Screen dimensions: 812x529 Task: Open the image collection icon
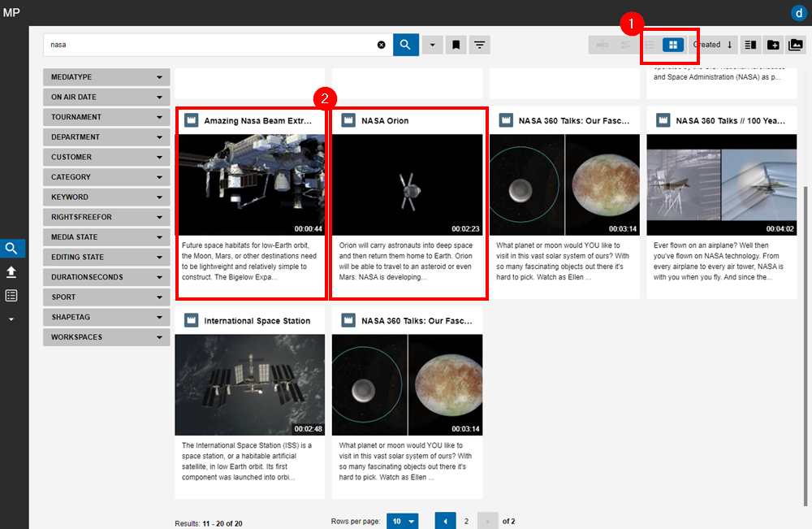[x=796, y=45]
